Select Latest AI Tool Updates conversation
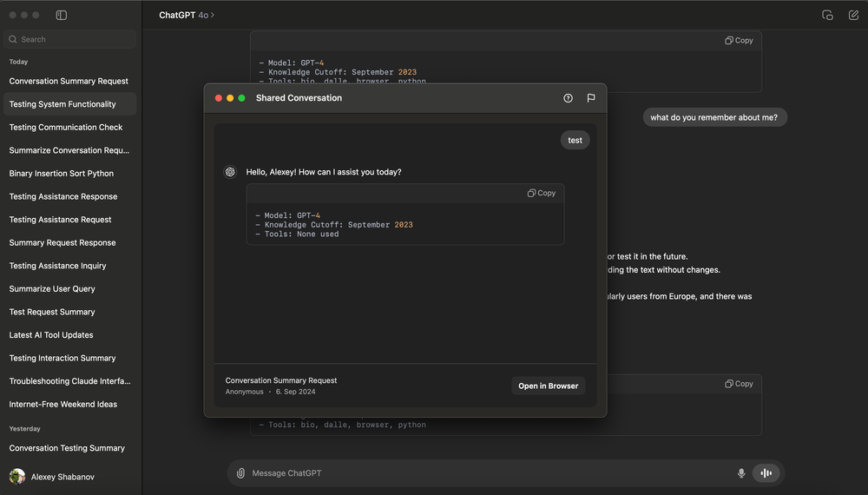This screenshot has width=868, height=495. coord(51,335)
